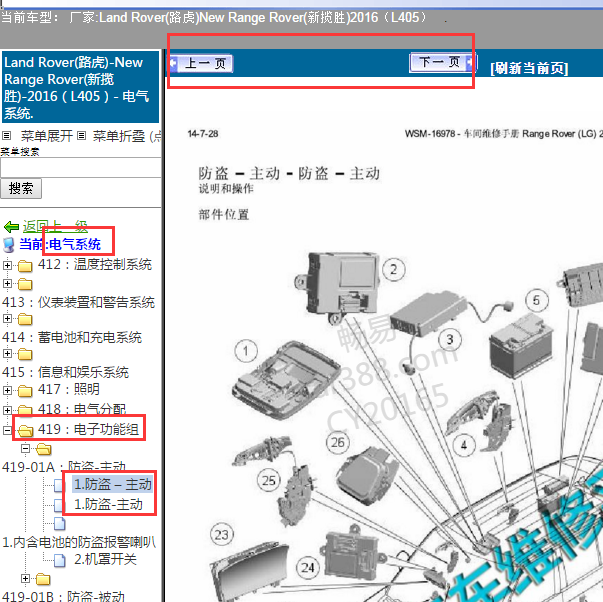This screenshot has width=603, height=602.
Task: Click the folder icon for 414
Action: coord(25,319)
